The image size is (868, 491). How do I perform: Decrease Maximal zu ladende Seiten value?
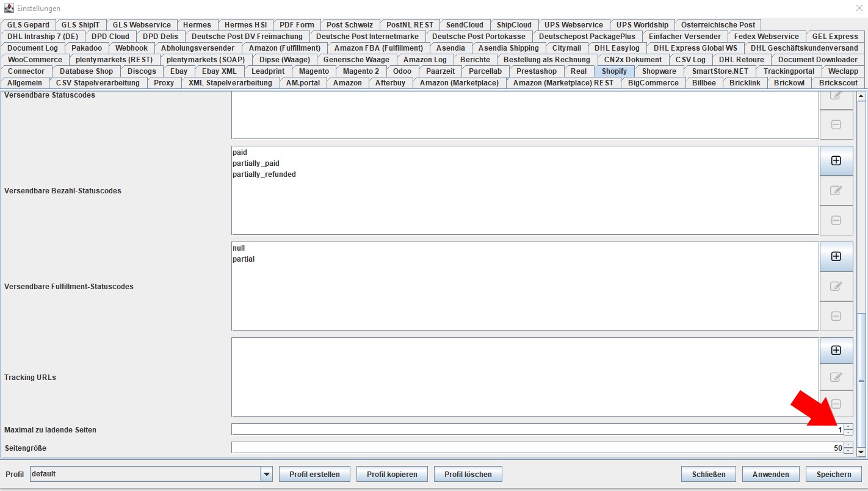tap(848, 432)
